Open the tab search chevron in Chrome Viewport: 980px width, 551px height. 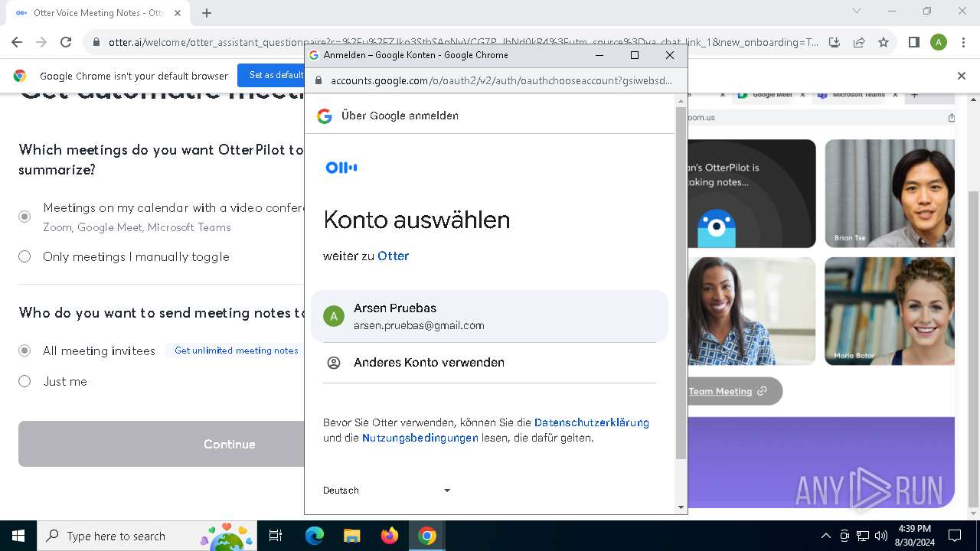[x=857, y=11]
